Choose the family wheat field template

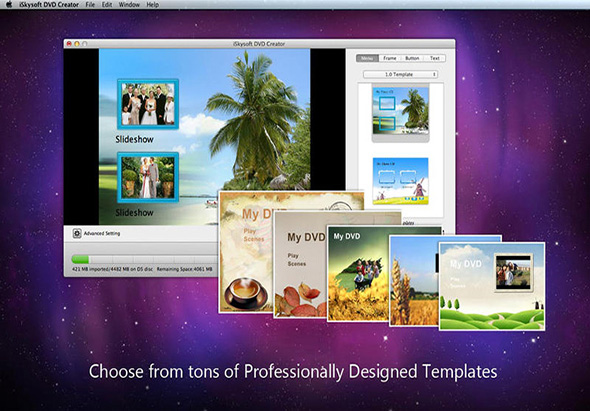(x=358, y=274)
